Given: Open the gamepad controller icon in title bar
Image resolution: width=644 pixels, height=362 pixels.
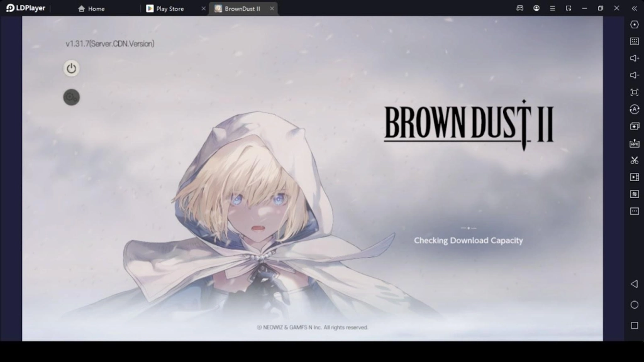Looking at the screenshot, I should pyautogui.click(x=520, y=8).
